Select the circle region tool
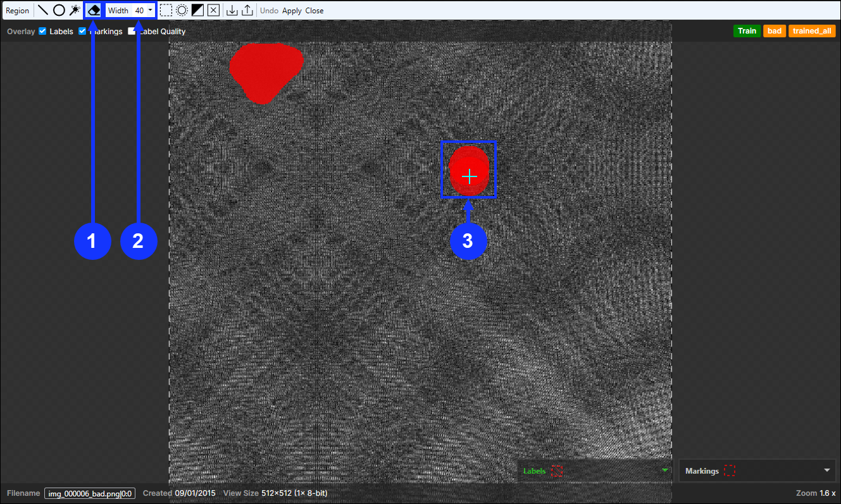 [59, 10]
